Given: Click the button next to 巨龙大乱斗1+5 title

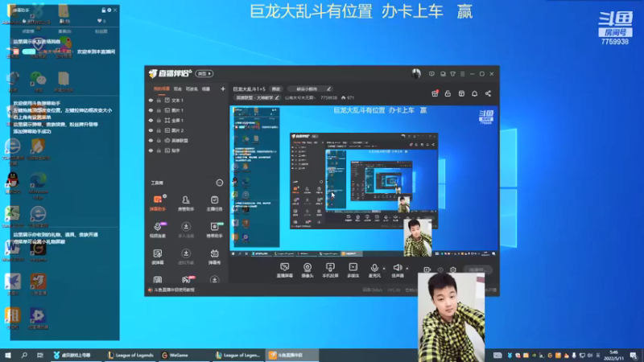Looking at the screenshot, I should [275, 89].
